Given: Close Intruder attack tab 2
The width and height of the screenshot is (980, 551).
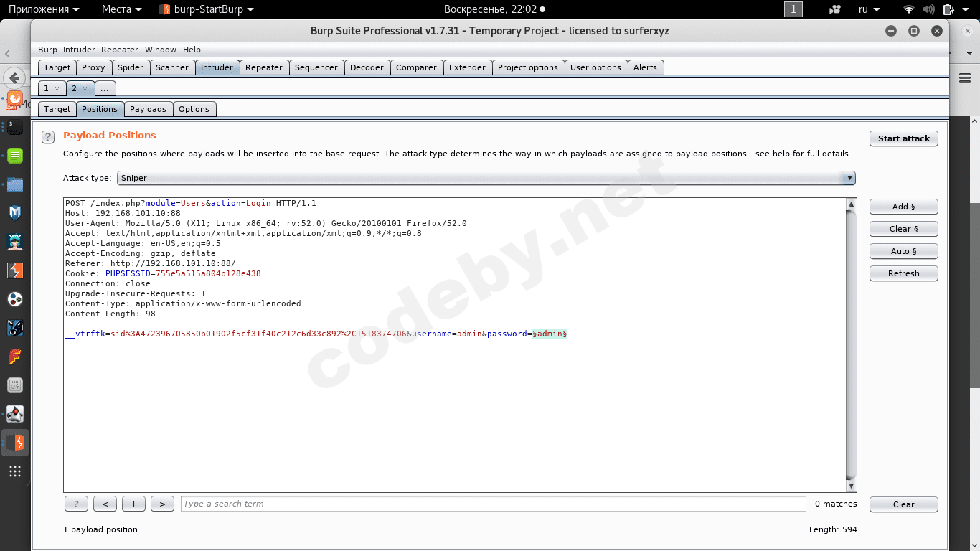Looking at the screenshot, I should click(85, 88).
